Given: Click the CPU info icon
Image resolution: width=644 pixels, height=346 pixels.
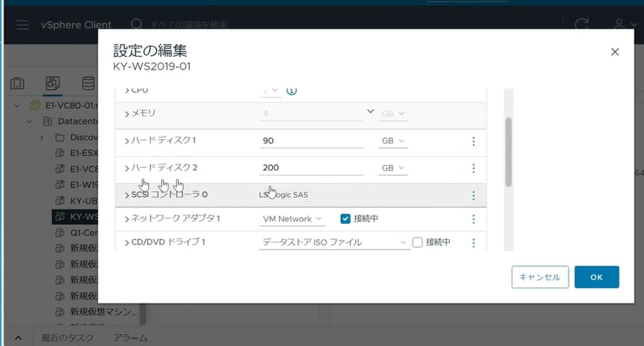Looking at the screenshot, I should [291, 91].
